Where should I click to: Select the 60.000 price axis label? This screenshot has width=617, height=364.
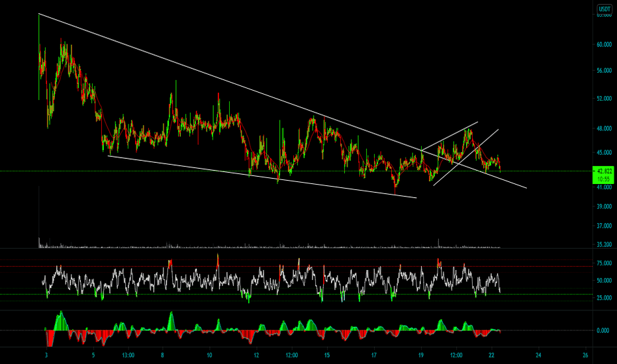click(x=604, y=44)
